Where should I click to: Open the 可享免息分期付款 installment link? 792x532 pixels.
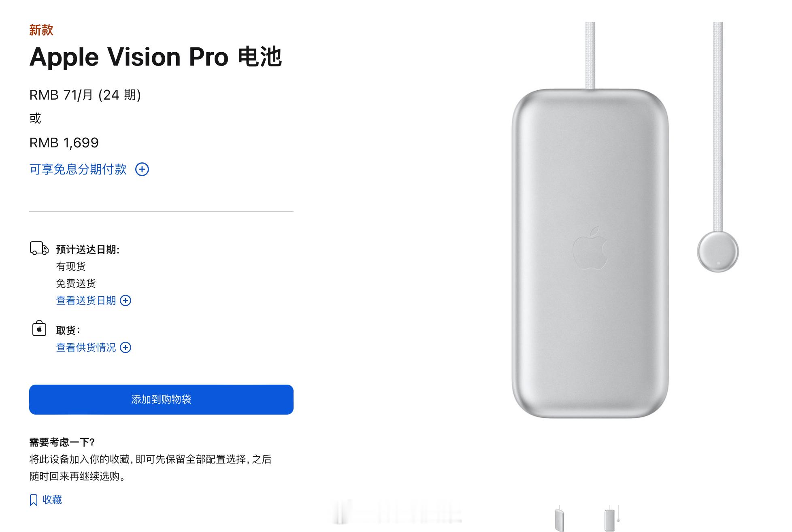click(x=78, y=169)
